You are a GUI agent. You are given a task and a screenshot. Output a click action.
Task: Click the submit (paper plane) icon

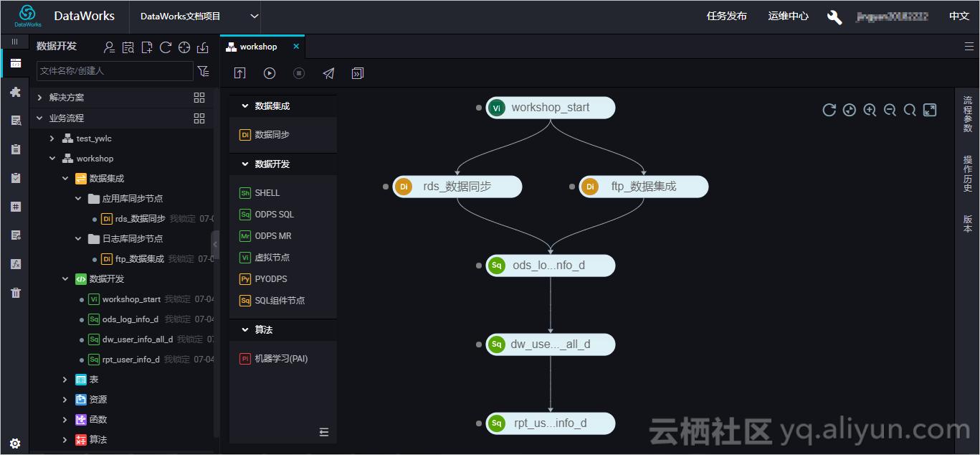(328, 72)
